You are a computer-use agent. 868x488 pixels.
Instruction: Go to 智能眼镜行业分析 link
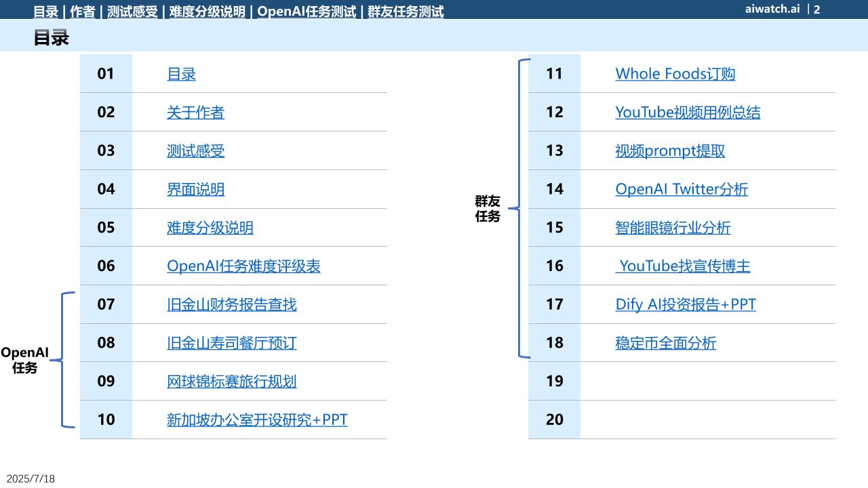(673, 228)
